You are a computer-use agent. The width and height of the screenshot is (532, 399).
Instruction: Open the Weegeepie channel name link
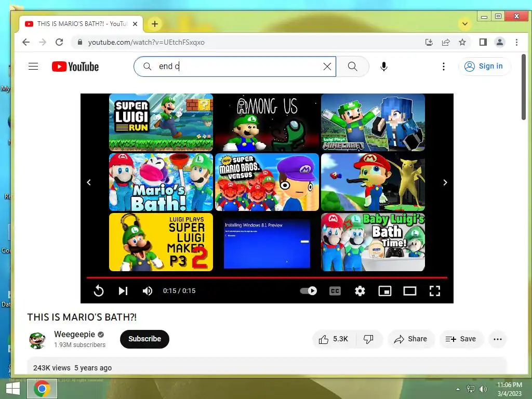click(75, 334)
